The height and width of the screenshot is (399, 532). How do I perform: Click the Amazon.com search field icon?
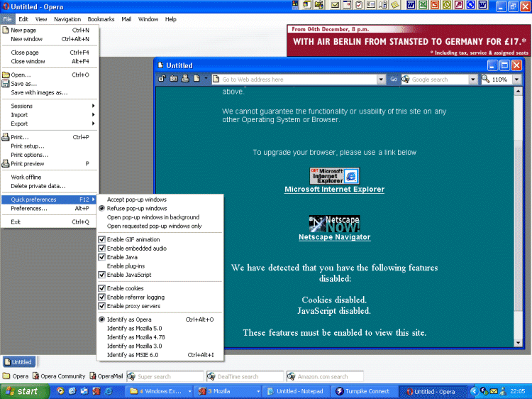click(x=291, y=376)
